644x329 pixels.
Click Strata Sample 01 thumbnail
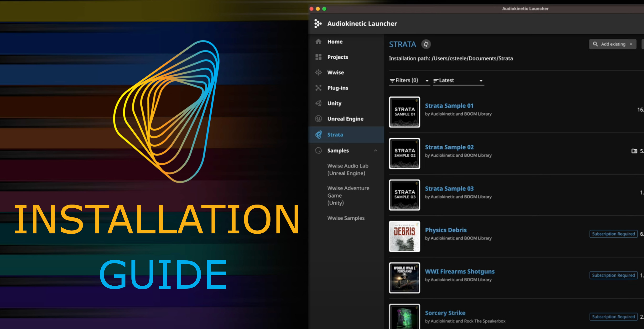click(x=404, y=112)
